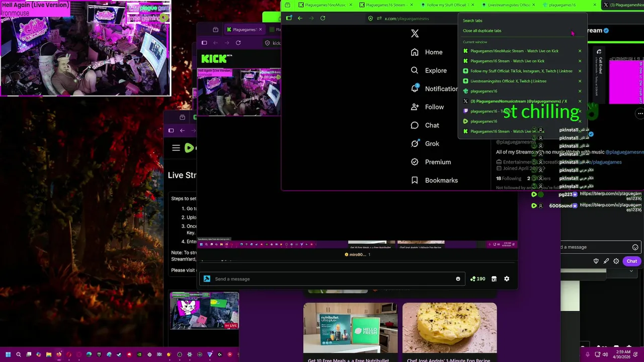
Task: Click Send a message field in Kick chat
Action: [x=332, y=279]
